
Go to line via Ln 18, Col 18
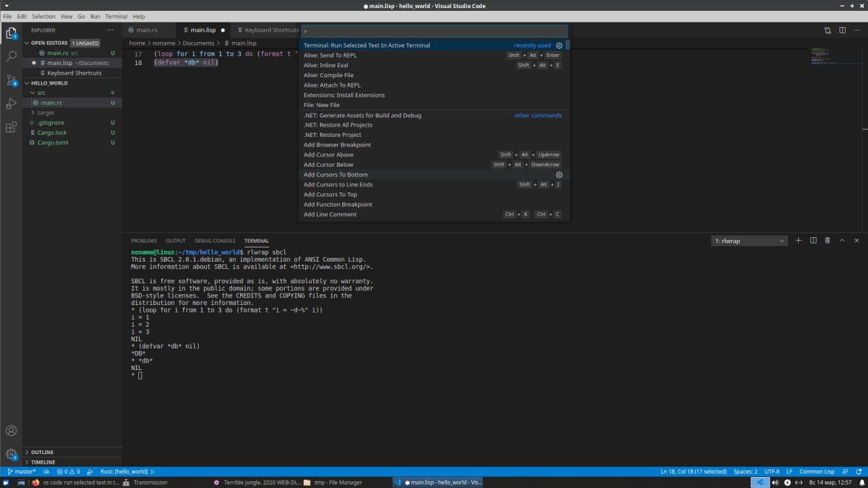[693, 472]
